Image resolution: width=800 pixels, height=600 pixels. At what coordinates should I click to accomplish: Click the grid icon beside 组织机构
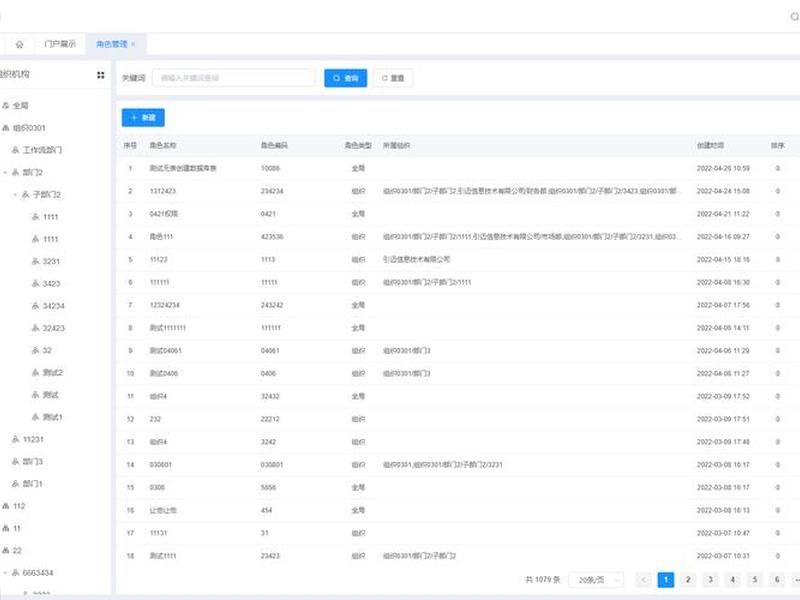101,75
